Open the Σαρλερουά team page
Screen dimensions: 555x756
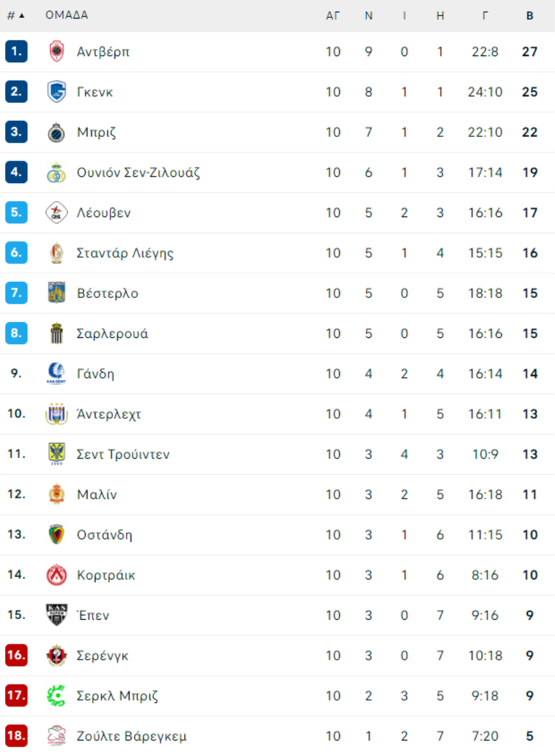click(x=112, y=334)
